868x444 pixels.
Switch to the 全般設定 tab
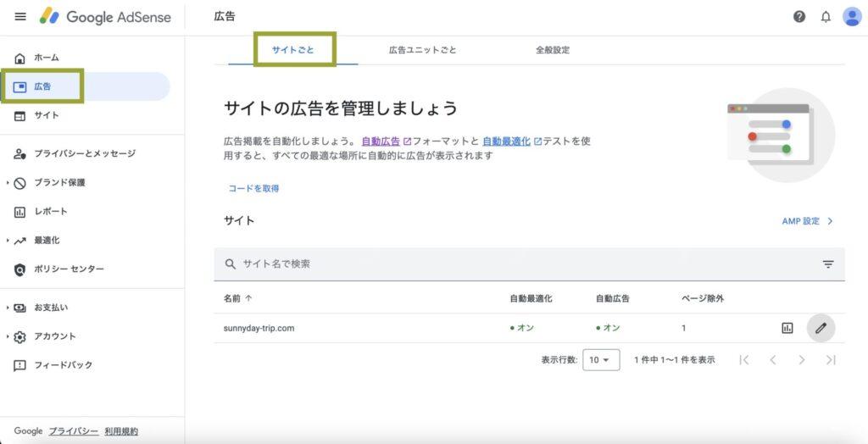point(553,50)
